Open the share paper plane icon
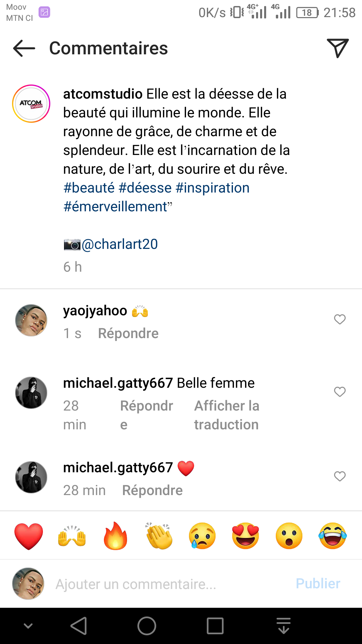The height and width of the screenshot is (644, 362). 338,48
